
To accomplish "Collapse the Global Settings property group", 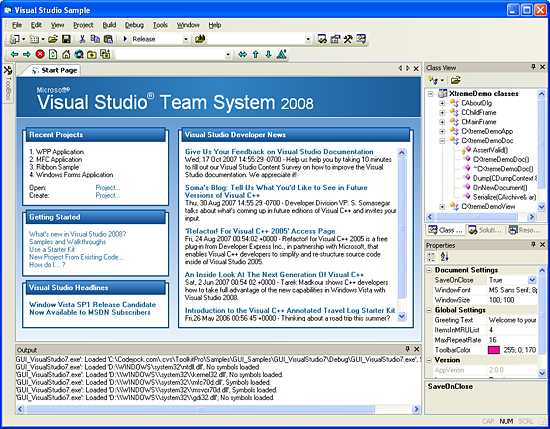I will (x=429, y=310).
